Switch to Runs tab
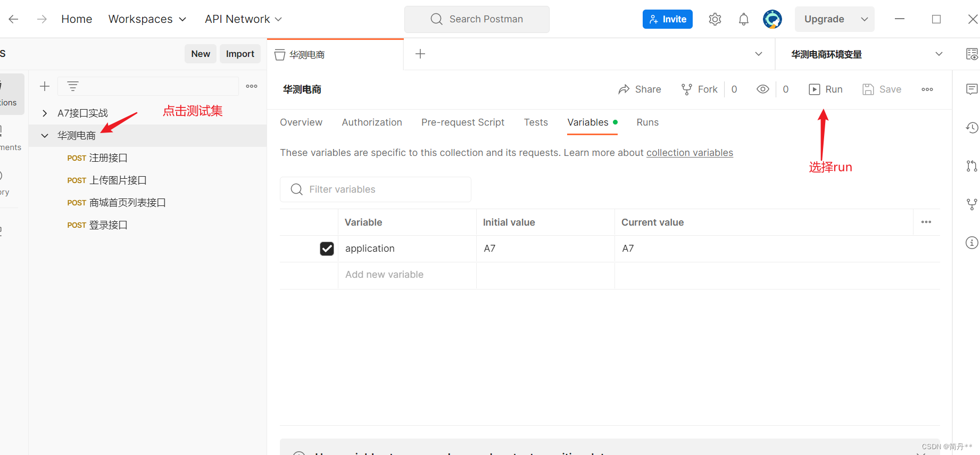 pyautogui.click(x=647, y=122)
